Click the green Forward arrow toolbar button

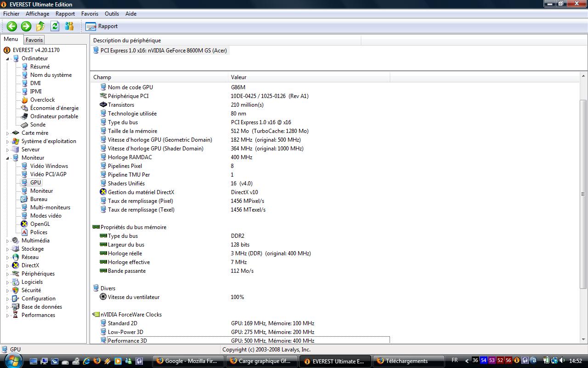(26, 26)
